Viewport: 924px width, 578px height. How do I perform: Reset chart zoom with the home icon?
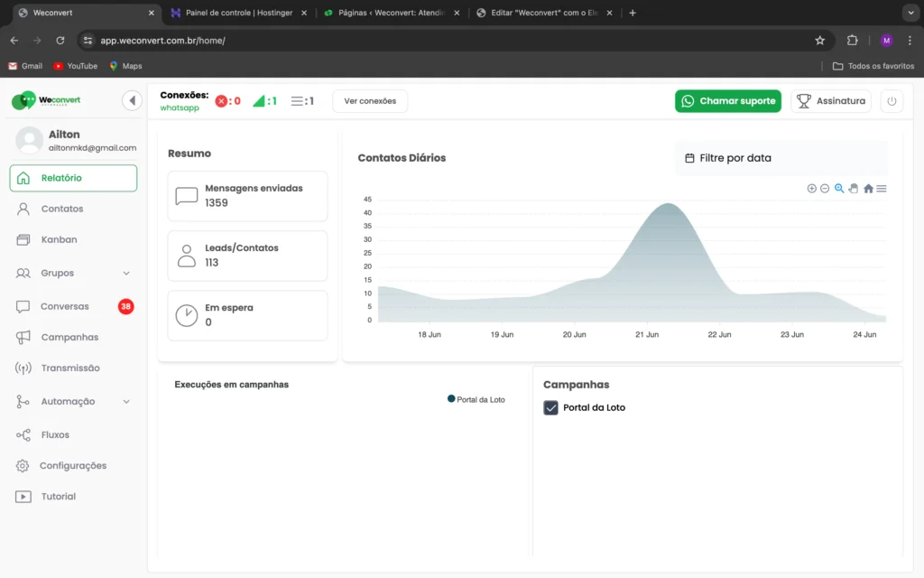[868, 189]
